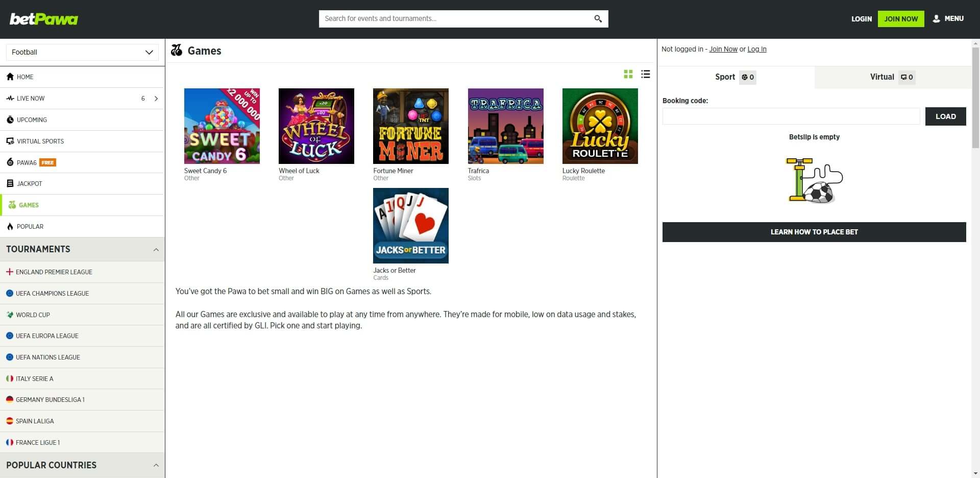Screen dimensions: 980x478
Task: Launch the Wheel of Luck game
Action: click(x=316, y=126)
